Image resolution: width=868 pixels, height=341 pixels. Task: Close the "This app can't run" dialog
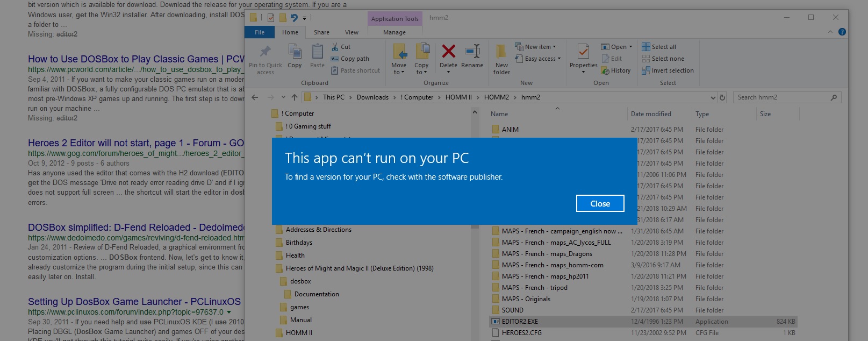coord(600,203)
